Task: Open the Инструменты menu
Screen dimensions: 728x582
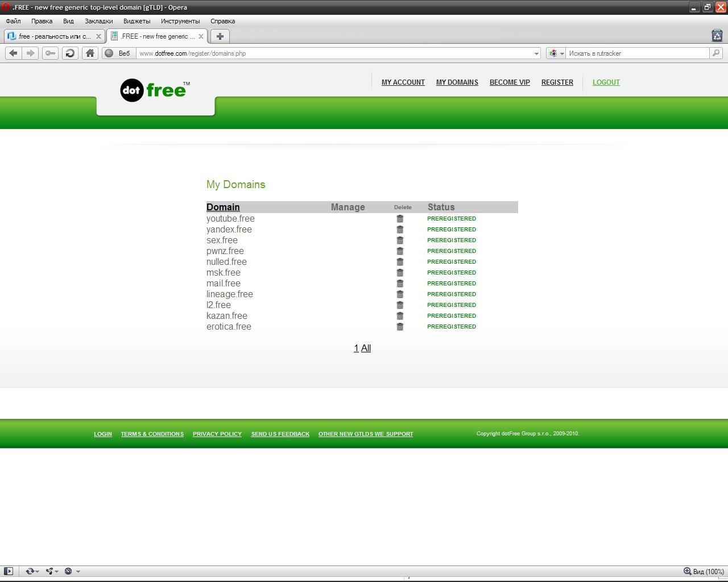Action: coord(180,21)
